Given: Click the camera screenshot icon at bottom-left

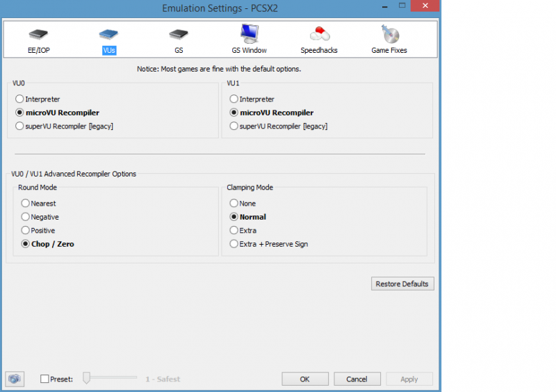Looking at the screenshot, I should [15, 379].
